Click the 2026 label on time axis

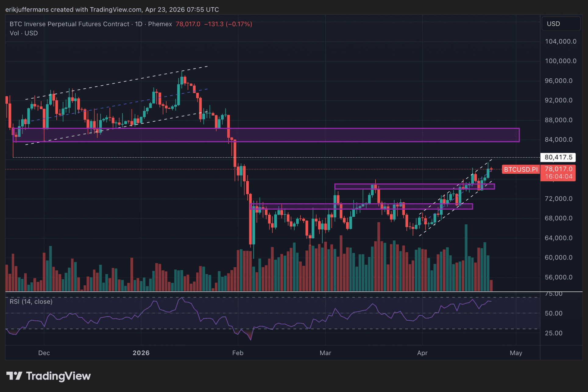tap(141, 353)
